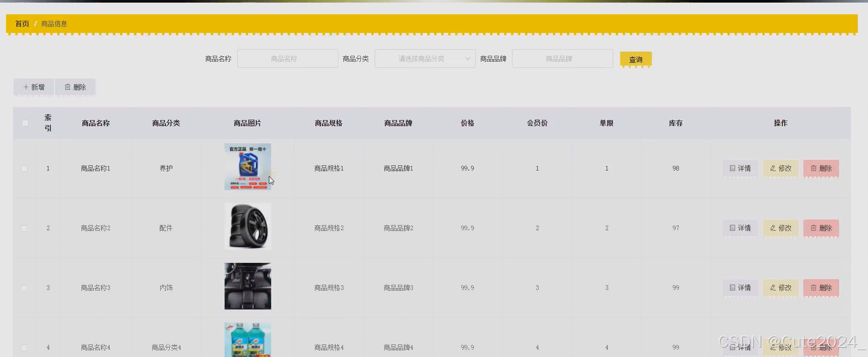This screenshot has width=868, height=357.
Task: Click the 商品品牌1 cell
Action: (x=398, y=168)
